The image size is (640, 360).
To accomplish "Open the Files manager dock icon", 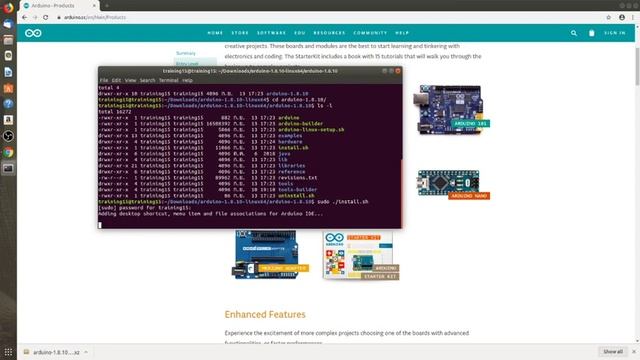I will click(x=8, y=40).
